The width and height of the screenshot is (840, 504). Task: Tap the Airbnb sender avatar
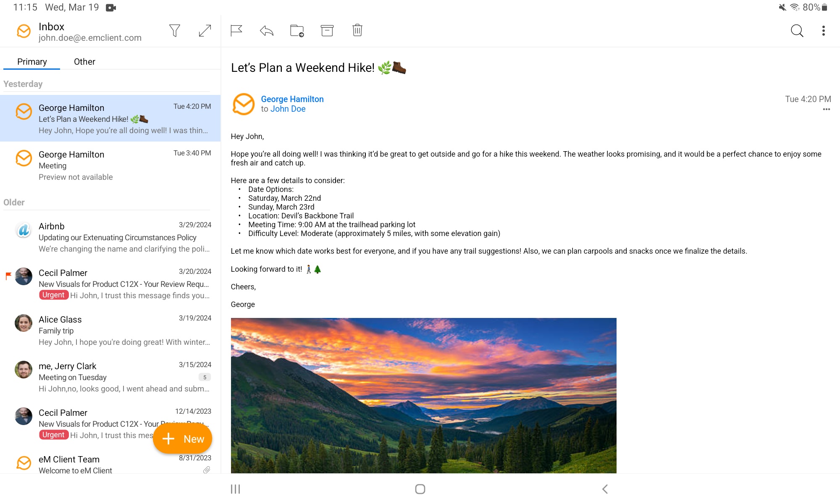24,230
